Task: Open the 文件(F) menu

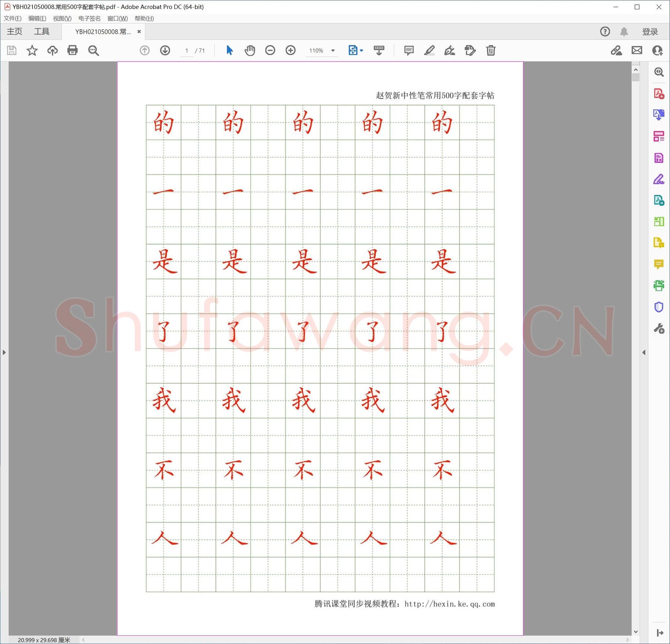Action: (13, 18)
